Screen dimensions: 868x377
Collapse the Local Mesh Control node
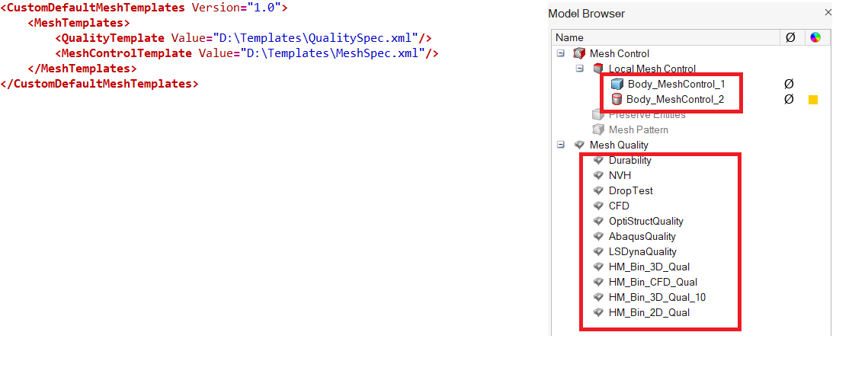(579, 69)
